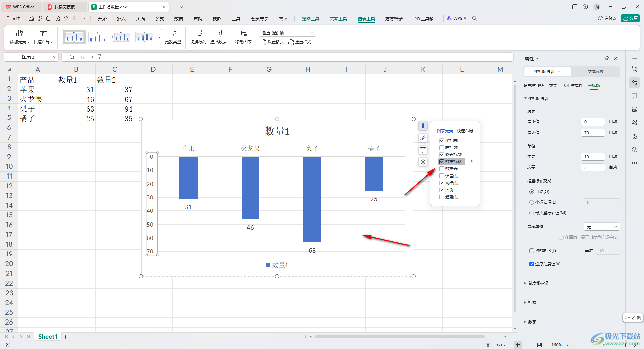
Task: Enable the Trendline (趋势线) checkbox
Action: pos(442,197)
